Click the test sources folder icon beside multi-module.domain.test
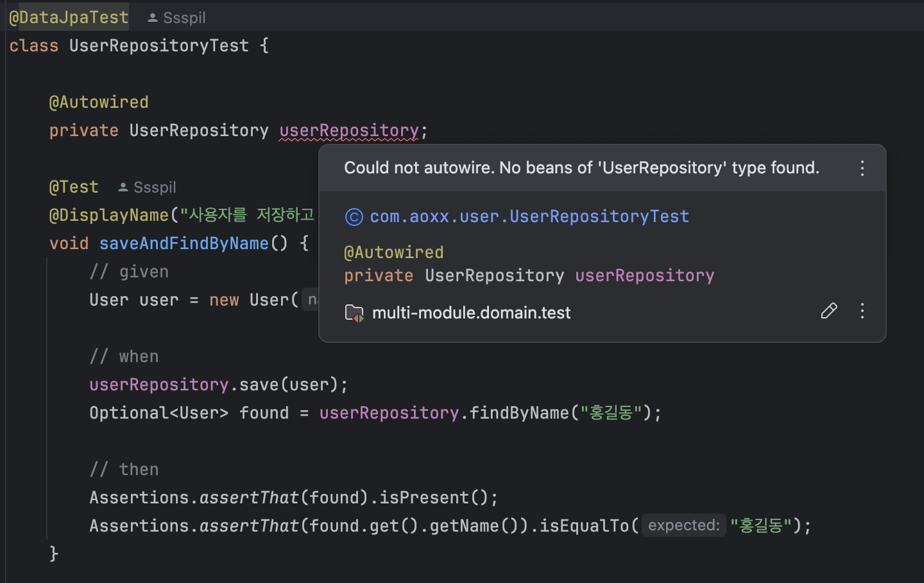Viewport: 924px width, 583px height. click(354, 313)
